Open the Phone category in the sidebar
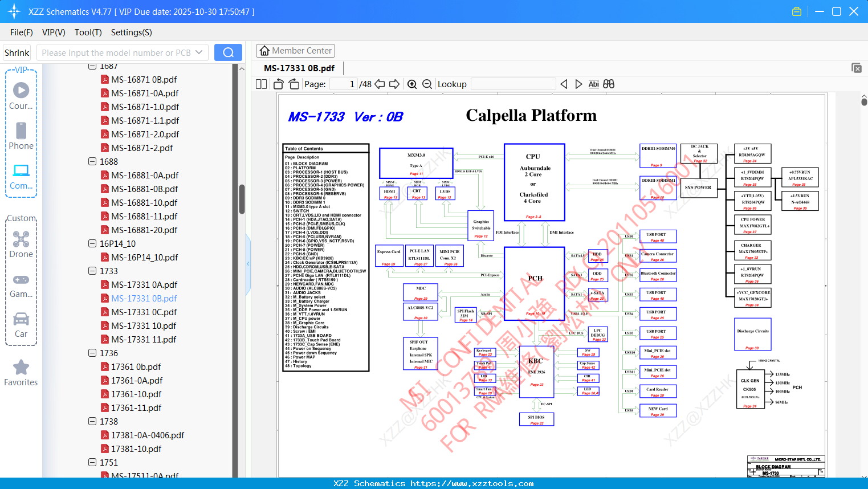 21,136
